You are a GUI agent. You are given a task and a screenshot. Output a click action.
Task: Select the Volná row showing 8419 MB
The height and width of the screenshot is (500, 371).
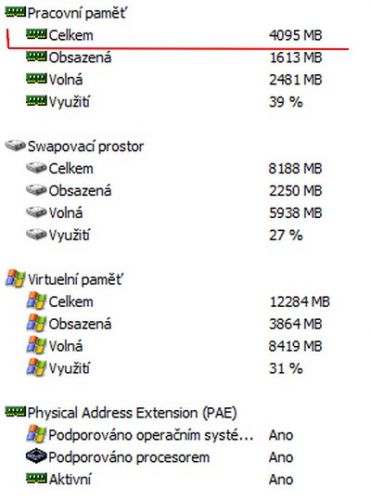tap(174, 346)
